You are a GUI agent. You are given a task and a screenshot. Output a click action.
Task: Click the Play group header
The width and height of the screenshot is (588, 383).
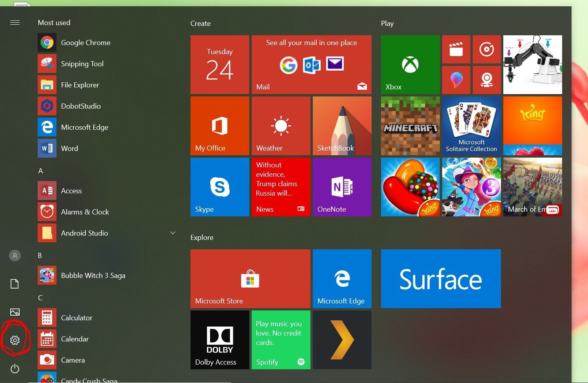(387, 24)
